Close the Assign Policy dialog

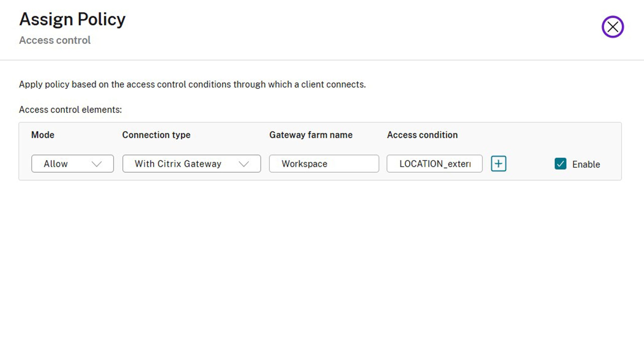pos(613,27)
